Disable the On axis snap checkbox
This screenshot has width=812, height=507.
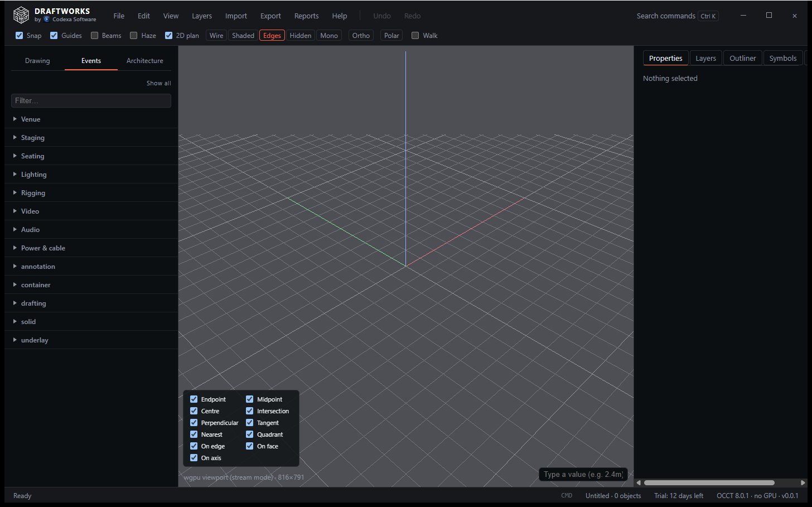point(194,457)
